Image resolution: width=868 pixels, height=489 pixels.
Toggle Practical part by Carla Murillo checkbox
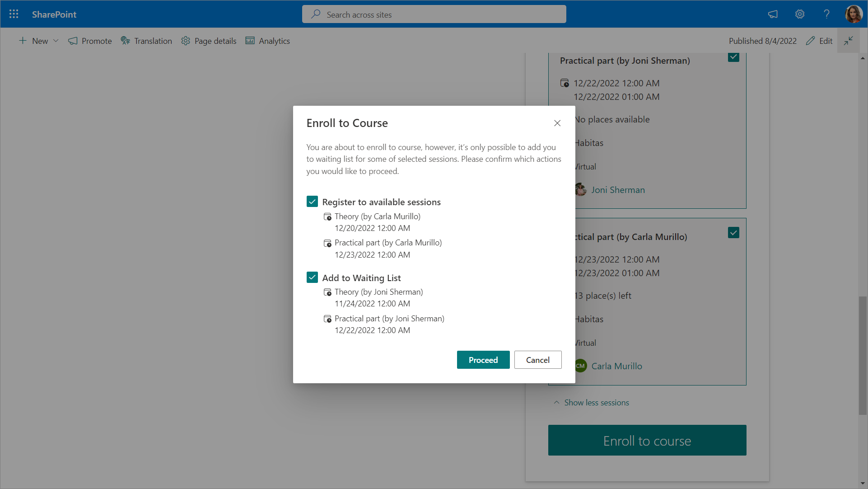(733, 233)
